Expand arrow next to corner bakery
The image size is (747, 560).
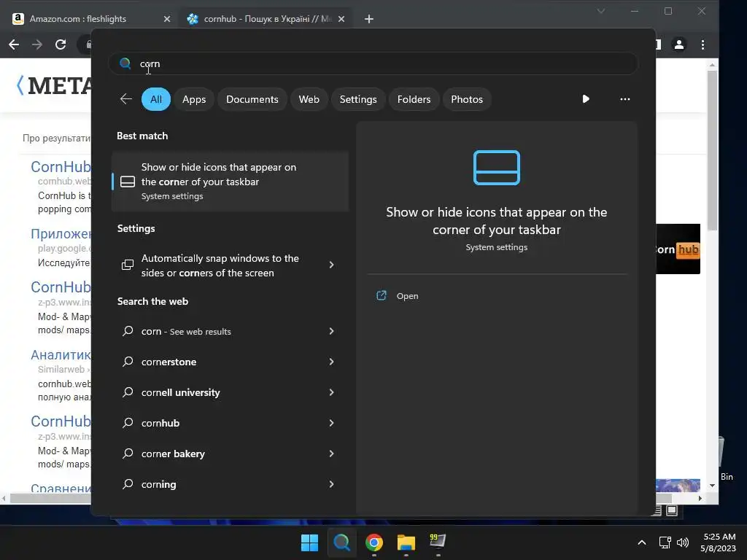pyautogui.click(x=332, y=454)
